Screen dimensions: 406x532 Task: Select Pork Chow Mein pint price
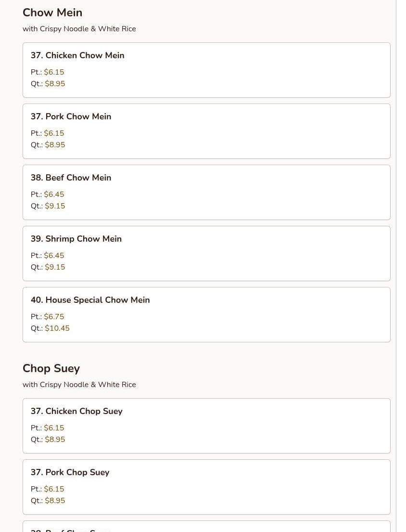(x=54, y=133)
